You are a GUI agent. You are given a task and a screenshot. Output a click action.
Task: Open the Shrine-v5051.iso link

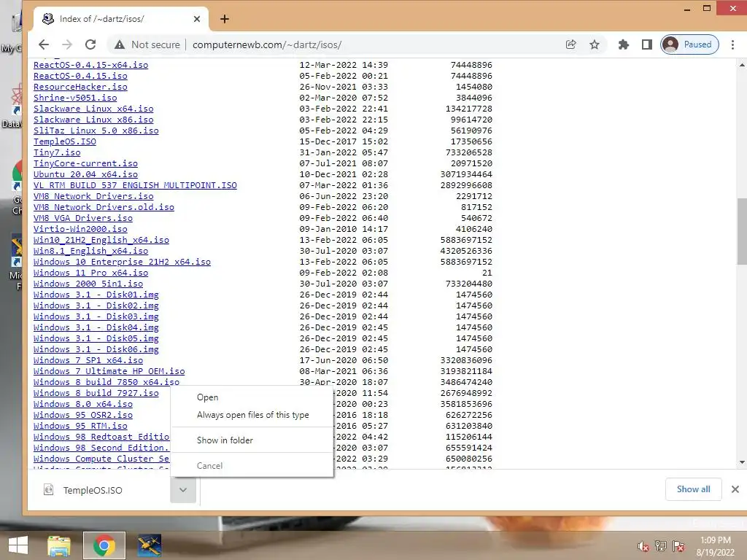[75, 98]
